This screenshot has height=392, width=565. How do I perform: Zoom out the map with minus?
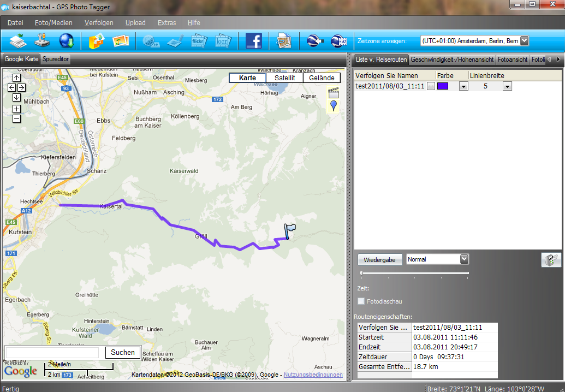[x=16, y=118]
